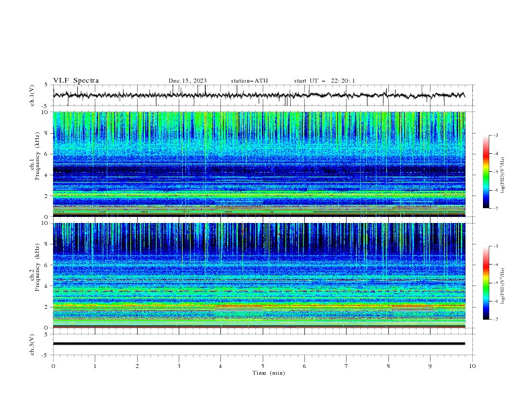Click time axis tick label "4"
Screen dimensions: 532x411
pos(220,366)
